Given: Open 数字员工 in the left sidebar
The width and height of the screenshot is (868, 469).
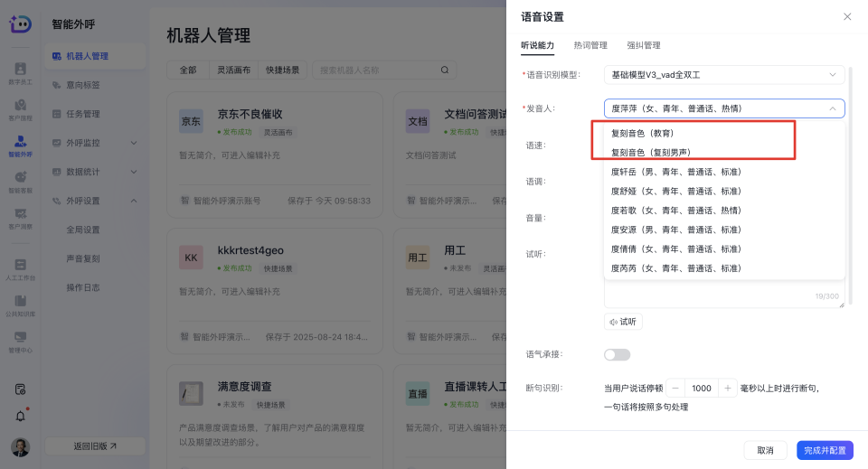Looking at the screenshot, I should pyautogui.click(x=20, y=72).
